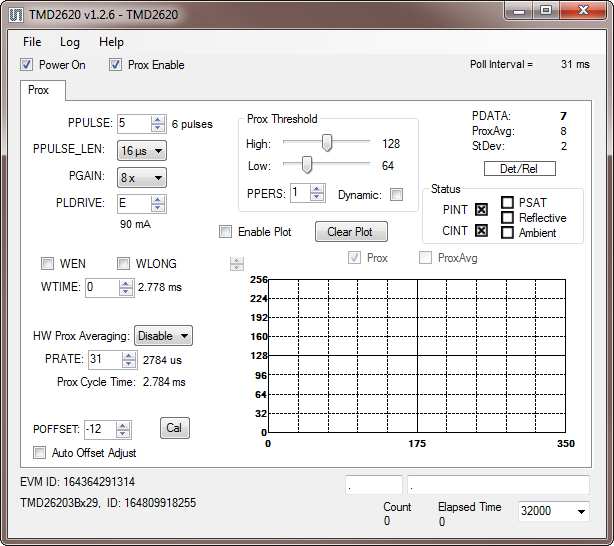Open the PGAIN dropdown showing 8x
Viewport: 614px width, 546px height.
[142, 178]
